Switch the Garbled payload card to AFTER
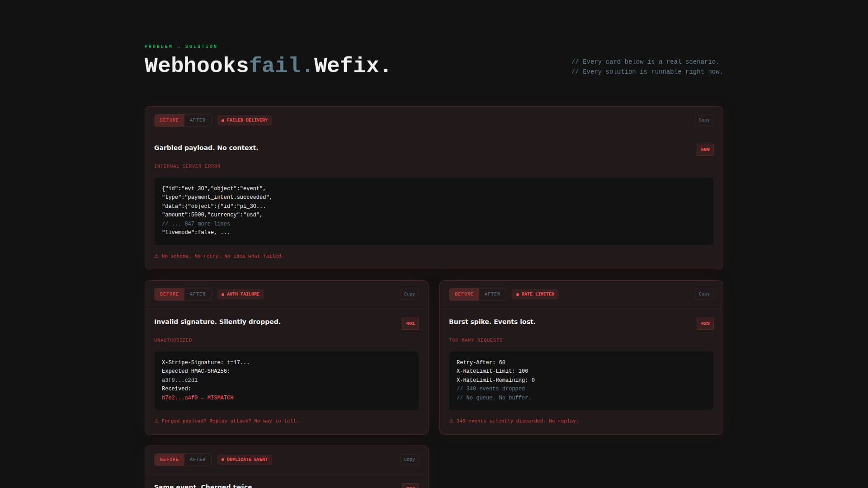The height and width of the screenshot is (488, 868). pyautogui.click(x=198, y=120)
